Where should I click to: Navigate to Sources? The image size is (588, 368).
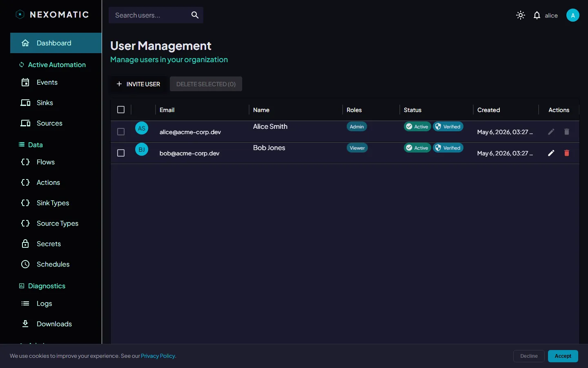[56, 123]
